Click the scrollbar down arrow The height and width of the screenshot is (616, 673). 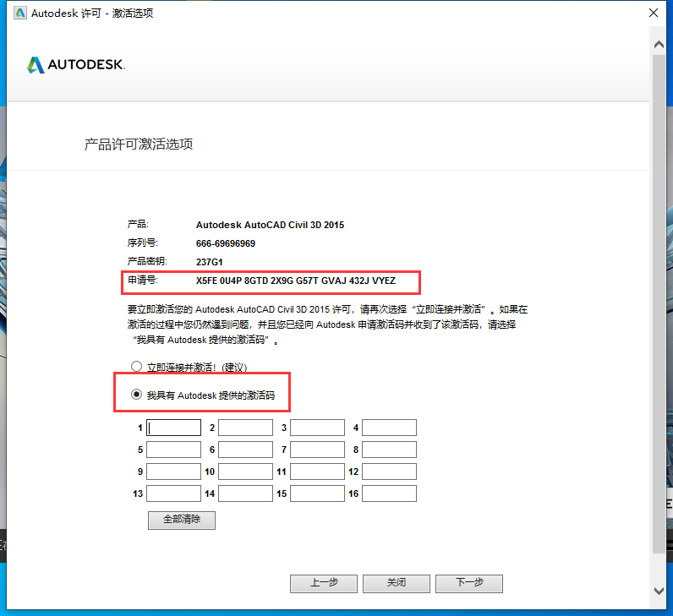pyautogui.click(x=659, y=591)
